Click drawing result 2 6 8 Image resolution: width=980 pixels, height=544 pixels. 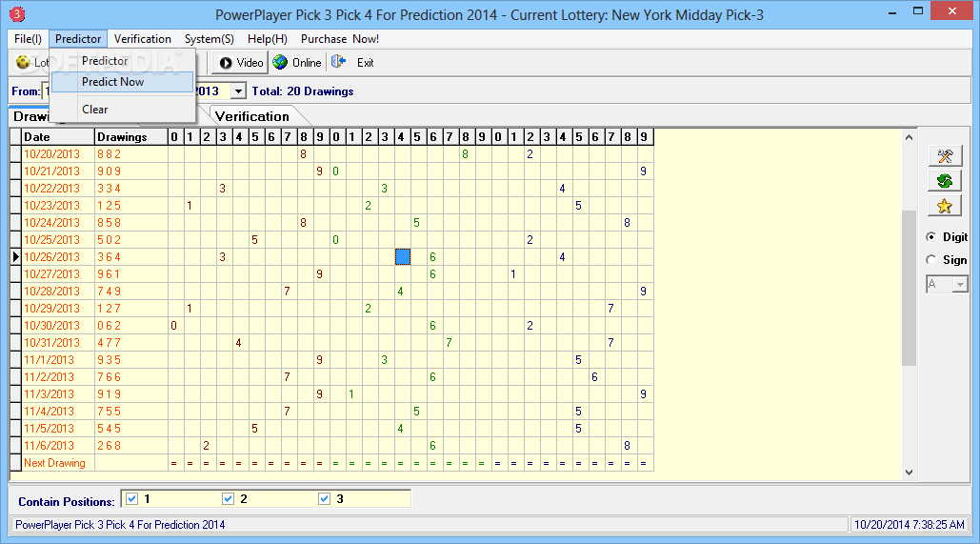[109, 446]
